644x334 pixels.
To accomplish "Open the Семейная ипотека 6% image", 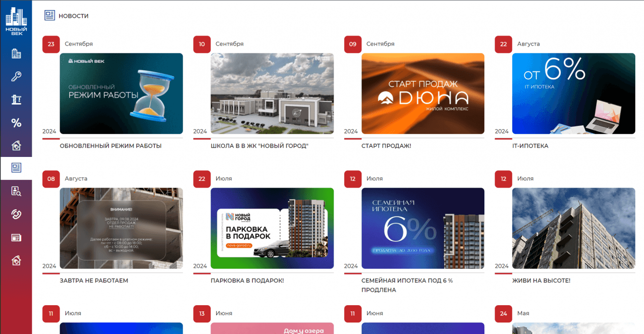I will click(423, 228).
